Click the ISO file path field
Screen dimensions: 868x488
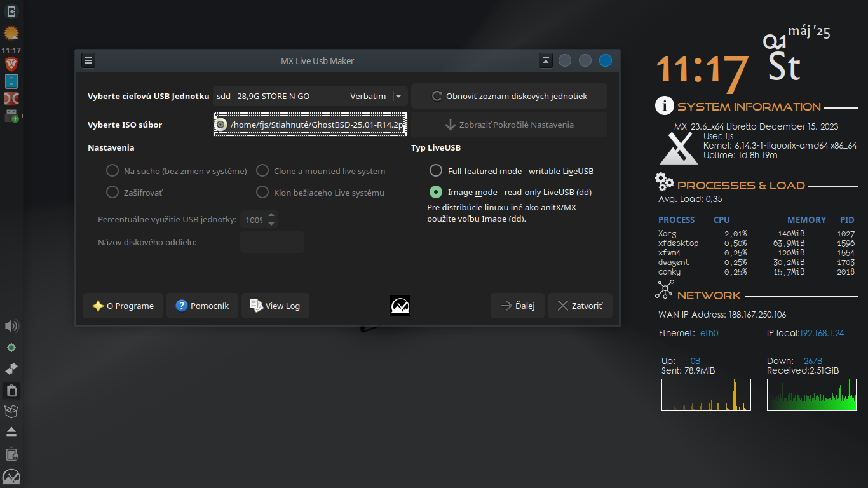[310, 125]
